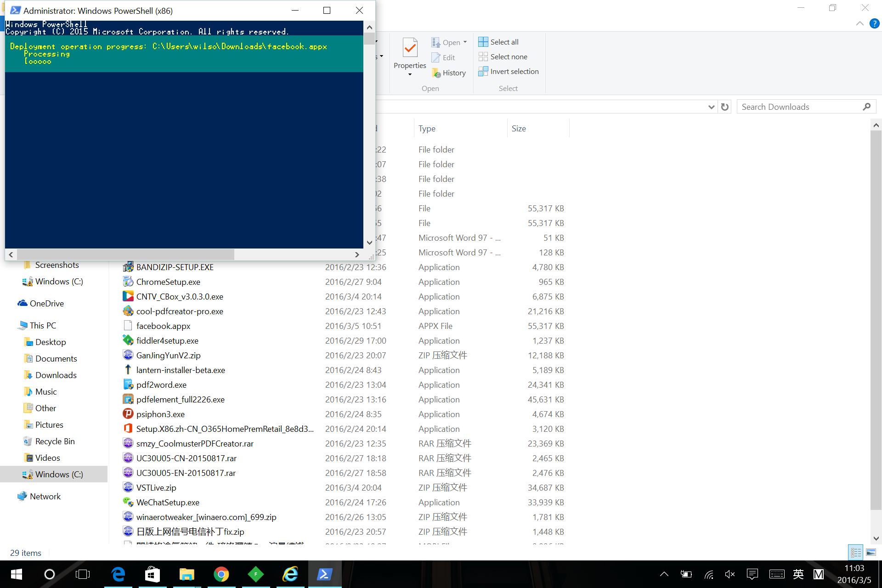
Task: Click the History icon in ribbon
Action: coord(436,73)
